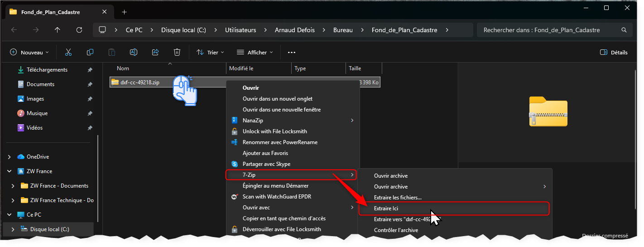Choose Renommer avec PowerRename
Image resolution: width=644 pixels, height=247 pixels.
[280, 142]
